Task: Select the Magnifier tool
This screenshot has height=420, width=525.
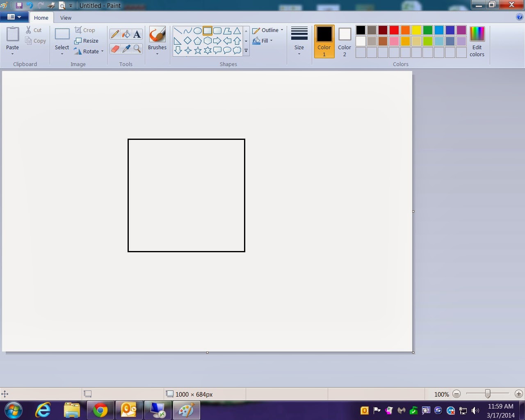Action: pos(137,49)
